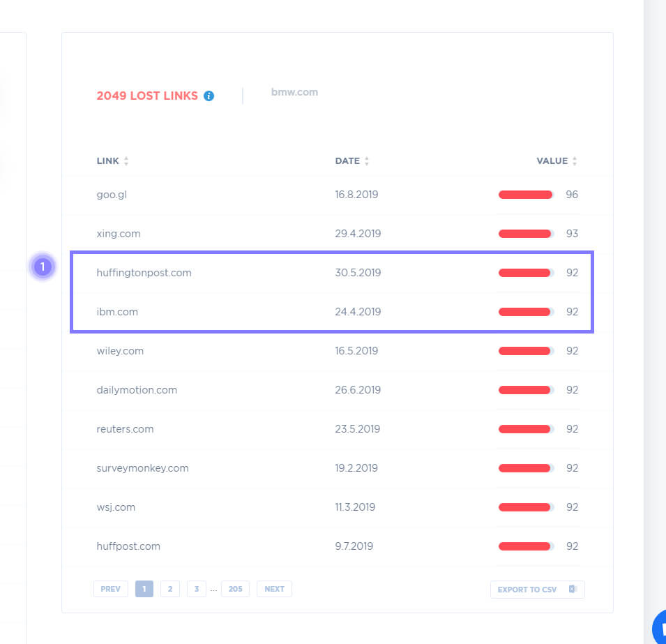Click the date 11.3.2019
Viewport: 666px width, 644px height.
click(355, 507)
